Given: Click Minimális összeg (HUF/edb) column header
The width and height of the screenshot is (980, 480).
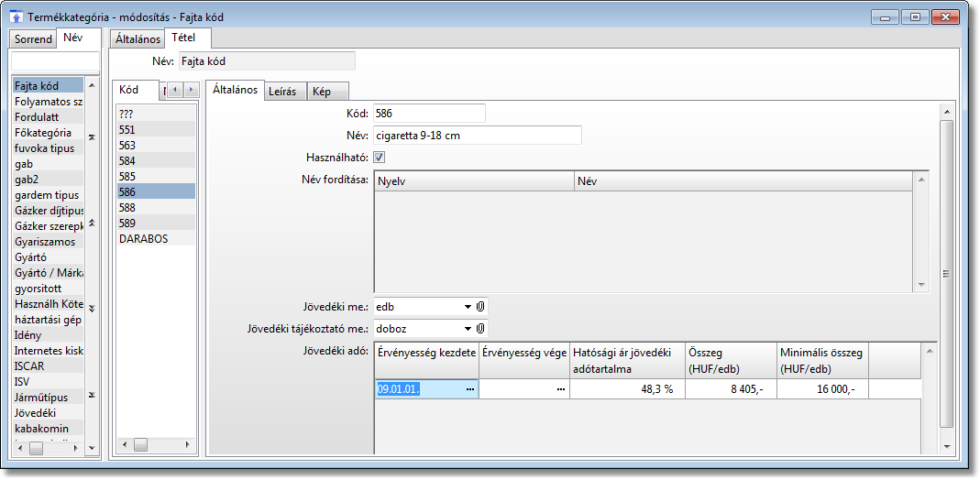Looking at the screenshot, I should (823, 361).
